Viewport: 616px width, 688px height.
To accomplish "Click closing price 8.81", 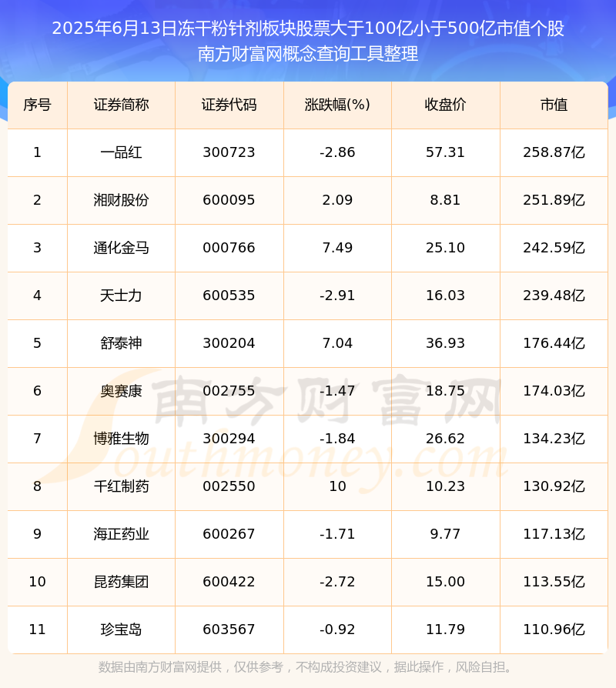I will tap(445, 200).
